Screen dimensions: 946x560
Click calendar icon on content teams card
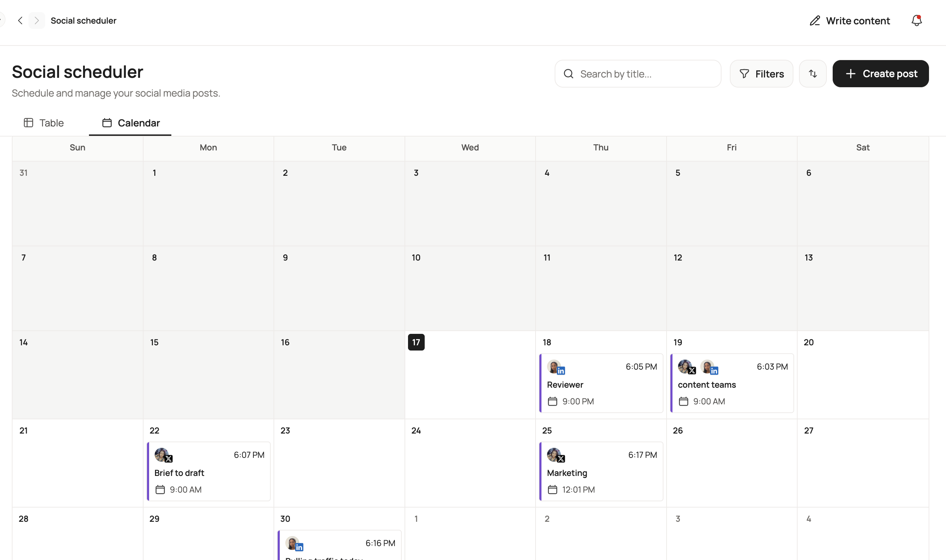coord(683,401)
